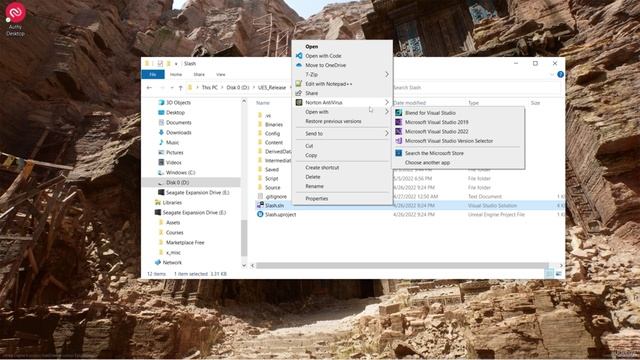
Task: Click the Blend for Visual Studio icon
Action: (x=398, y=113)
